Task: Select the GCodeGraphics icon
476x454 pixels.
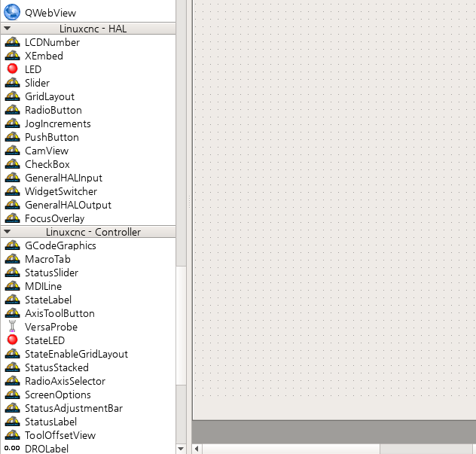Action: pyautogui.click(x=13, y=245)
